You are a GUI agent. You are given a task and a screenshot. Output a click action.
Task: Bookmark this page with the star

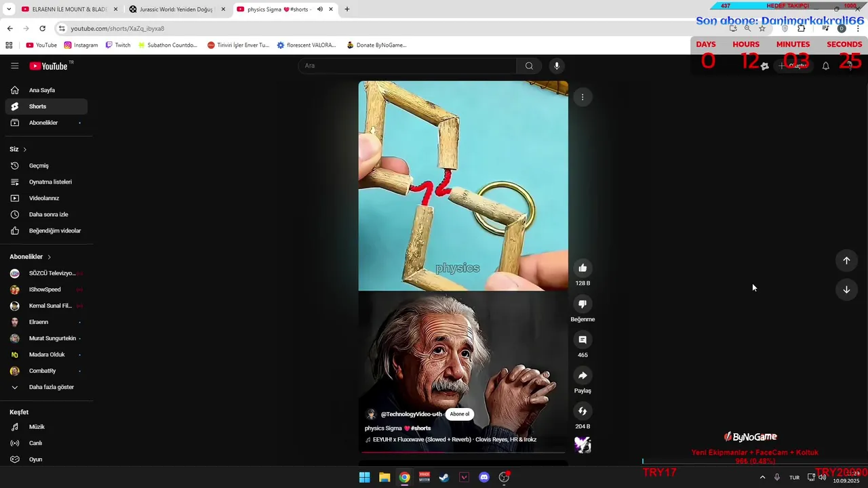click(x=762, y=28)
